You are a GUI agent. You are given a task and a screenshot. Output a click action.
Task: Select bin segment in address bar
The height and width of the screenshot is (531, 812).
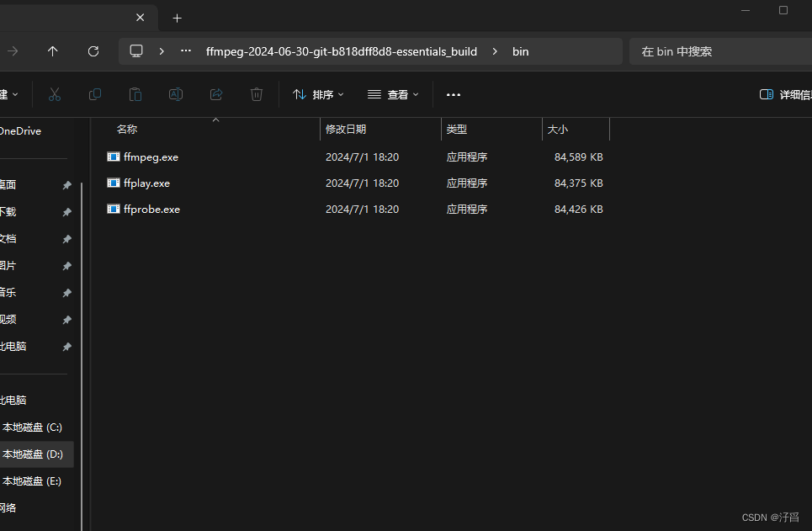click(x=521, y=52)
